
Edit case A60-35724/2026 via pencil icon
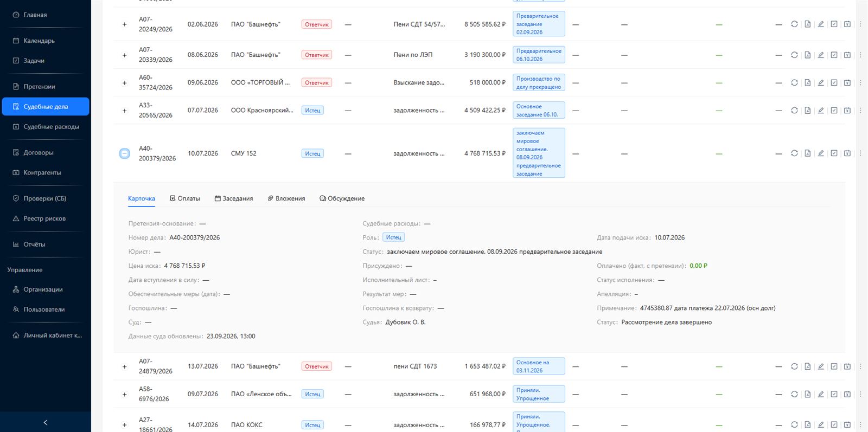point(821,83)
